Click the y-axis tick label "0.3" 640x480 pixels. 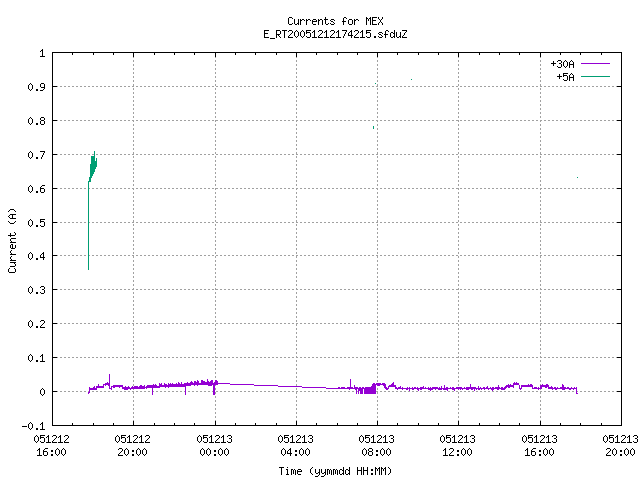click(36, 290)
